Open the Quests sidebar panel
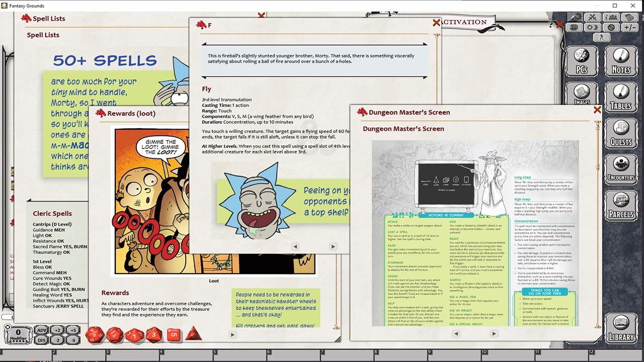Screen dimensions: 644x362 pyautogui.click(x=621, y=134)
